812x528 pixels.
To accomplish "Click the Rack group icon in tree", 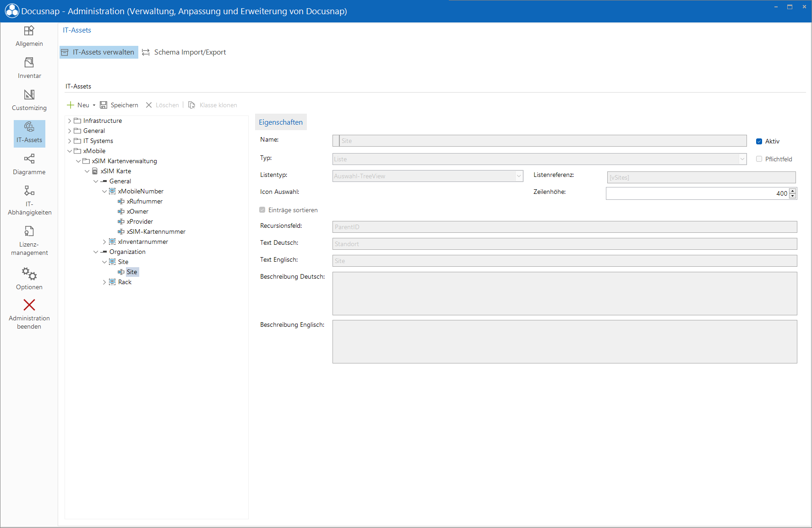I will (x=112, y=282).
